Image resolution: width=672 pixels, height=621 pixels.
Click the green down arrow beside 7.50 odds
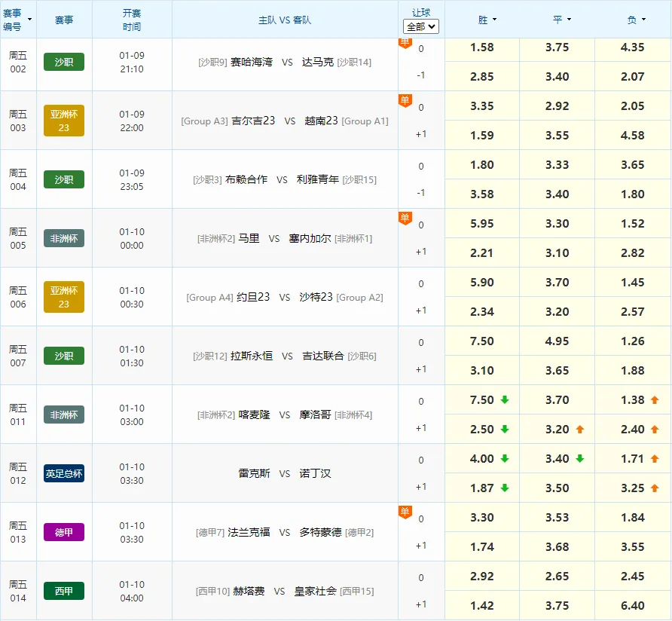click(506, 399)
